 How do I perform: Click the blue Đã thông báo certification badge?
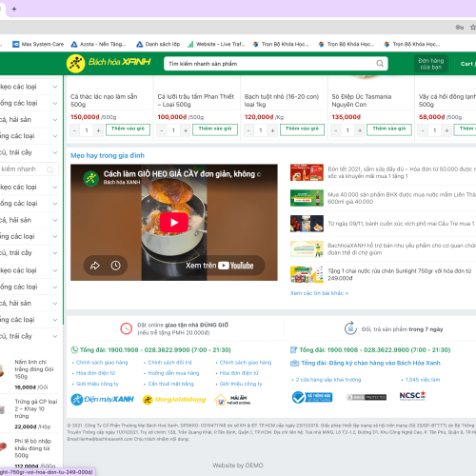(312, 397)
